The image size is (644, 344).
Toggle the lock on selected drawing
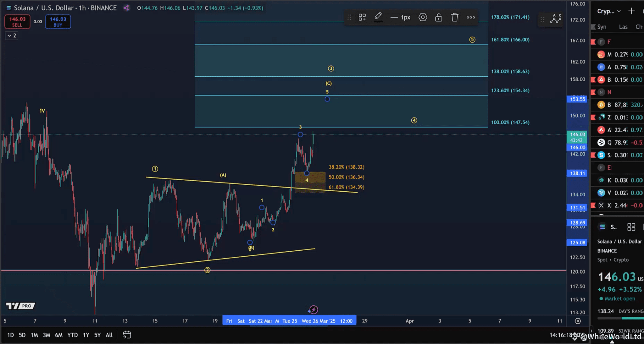(439, 17)
